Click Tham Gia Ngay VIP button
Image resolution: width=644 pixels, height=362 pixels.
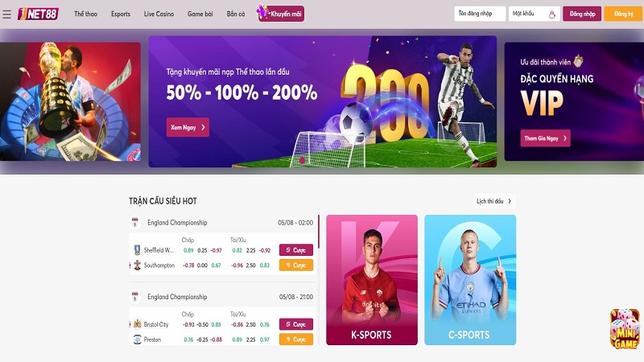(545, 138)
